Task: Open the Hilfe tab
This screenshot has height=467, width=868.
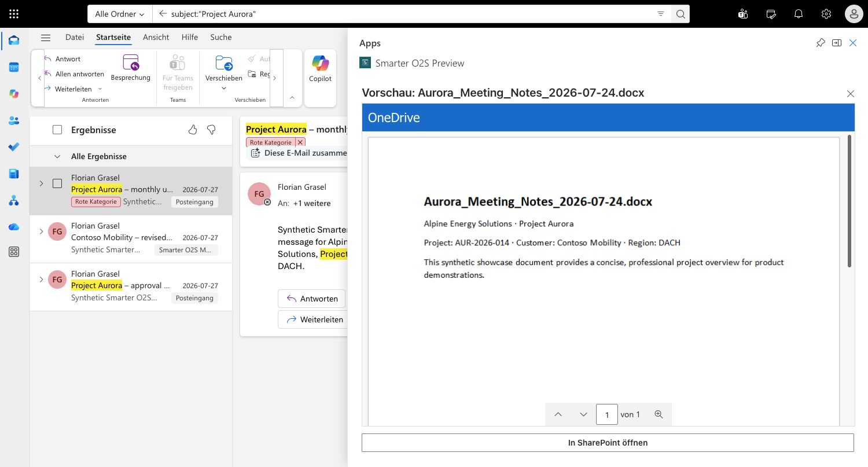Action: tap(190, 37)
